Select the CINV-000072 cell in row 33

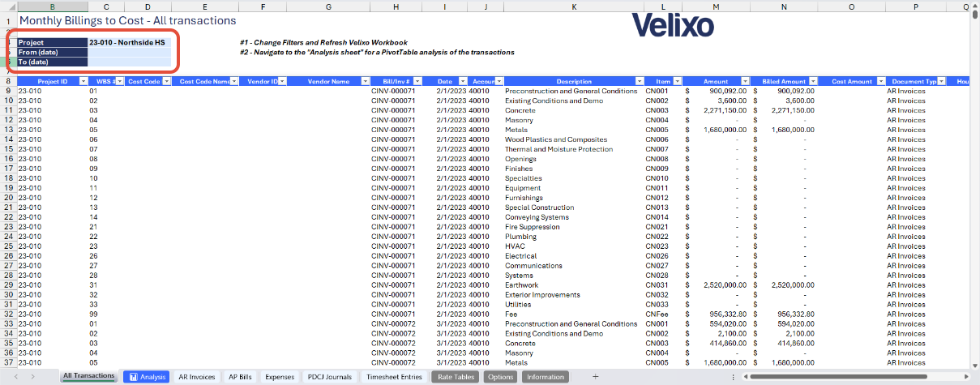tap(396, 323)
